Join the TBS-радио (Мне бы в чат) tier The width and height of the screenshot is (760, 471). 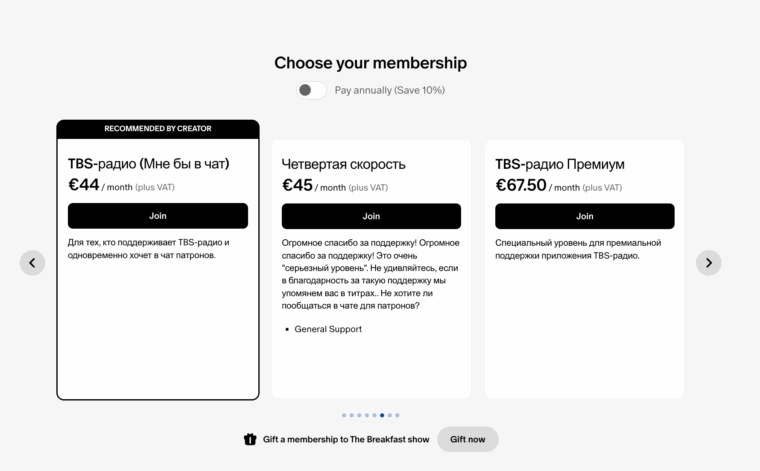(x=158, y=216)
